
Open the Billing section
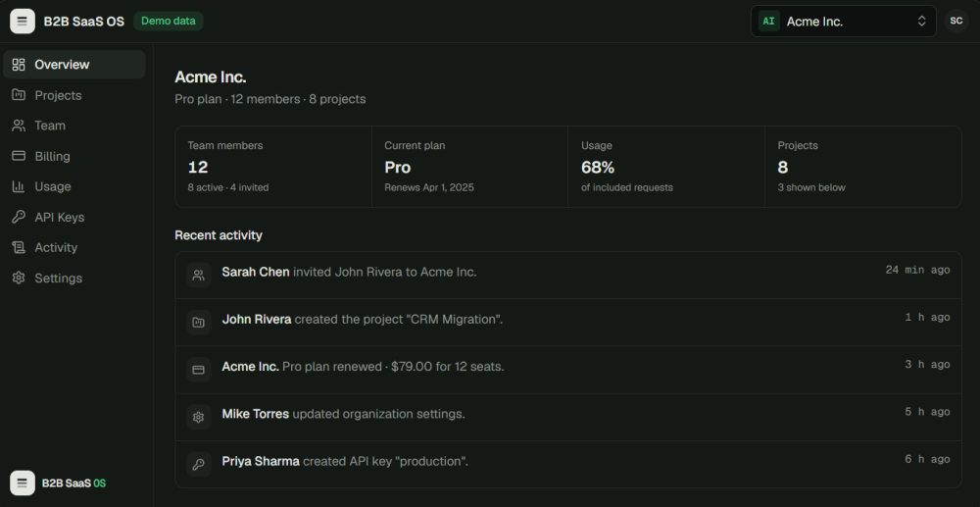coord(73,156)
